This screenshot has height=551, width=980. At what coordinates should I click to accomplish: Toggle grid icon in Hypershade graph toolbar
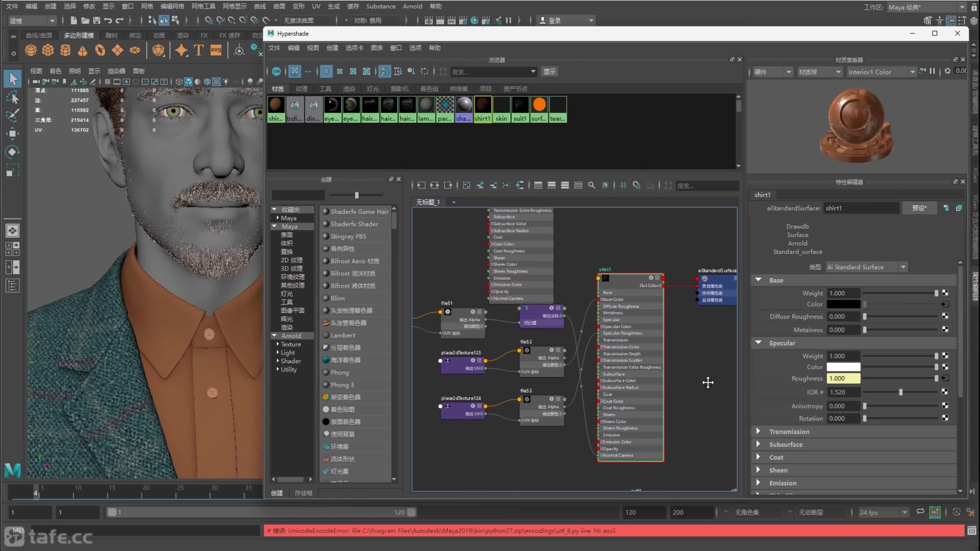click(x=623, y=186)
